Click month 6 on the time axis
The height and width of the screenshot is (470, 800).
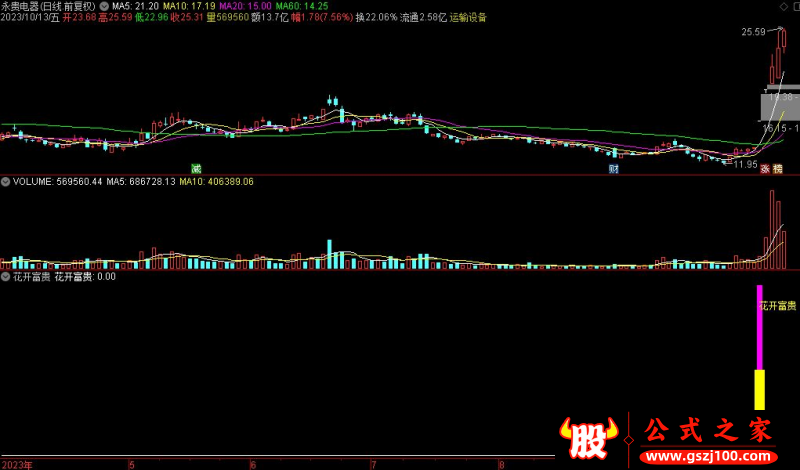pyautogui.click(x=253, y=465)
